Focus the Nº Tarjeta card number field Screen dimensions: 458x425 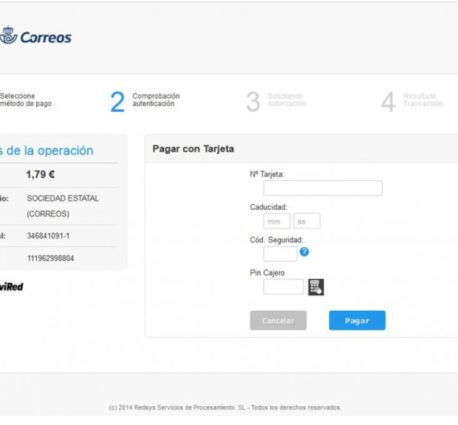click(x=323, y=188)
